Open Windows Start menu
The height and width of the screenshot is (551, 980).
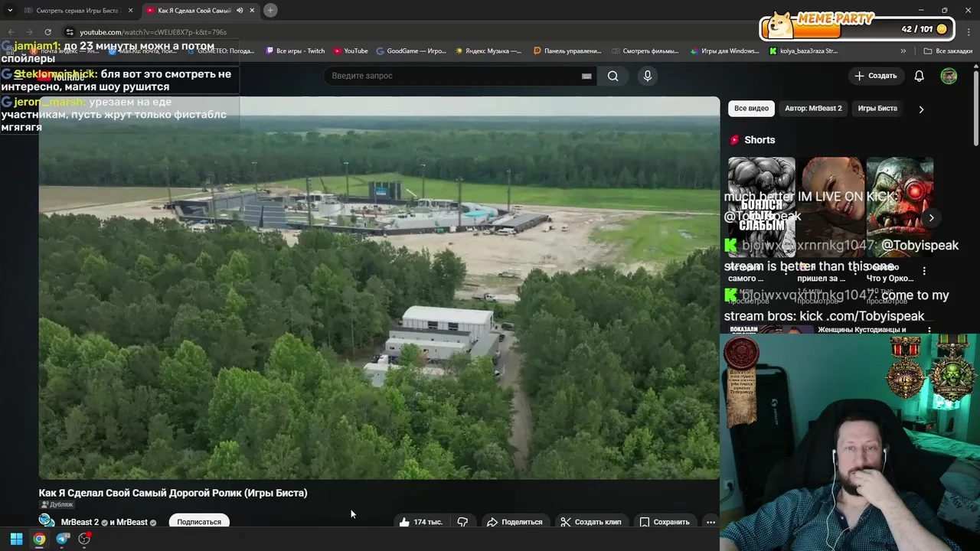pyautogui.click(x=16, y=539)
